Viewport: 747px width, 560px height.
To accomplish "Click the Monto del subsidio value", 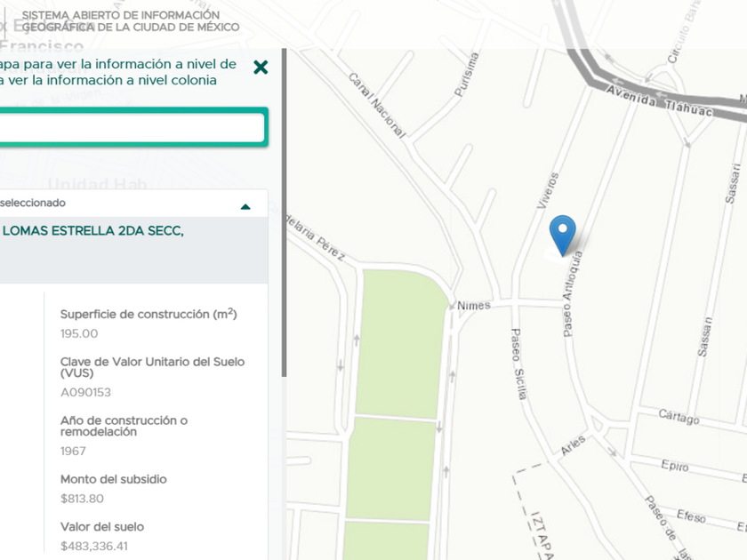I will [x=82, y=499].
